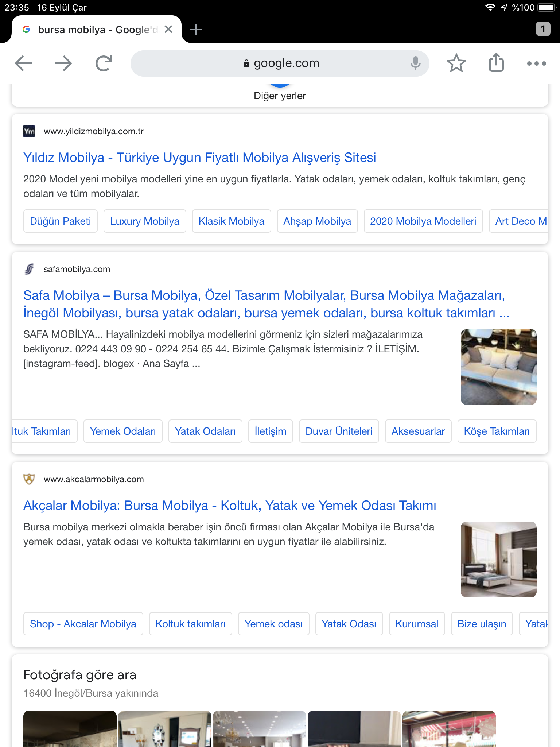Tap the Shop - Akcalar Mobilya chip
560x747 pixels.
click(x=83, y=624)
